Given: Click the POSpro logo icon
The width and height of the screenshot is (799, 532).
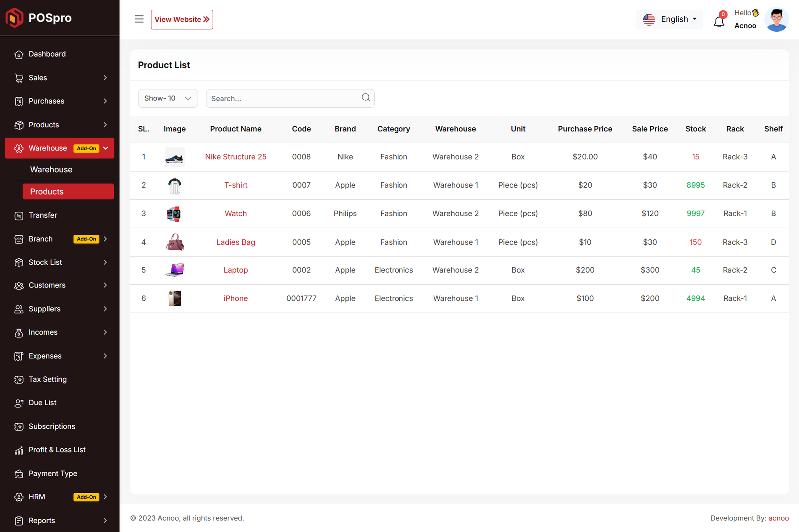Looking at the screenshot, I should pos(14,18).
